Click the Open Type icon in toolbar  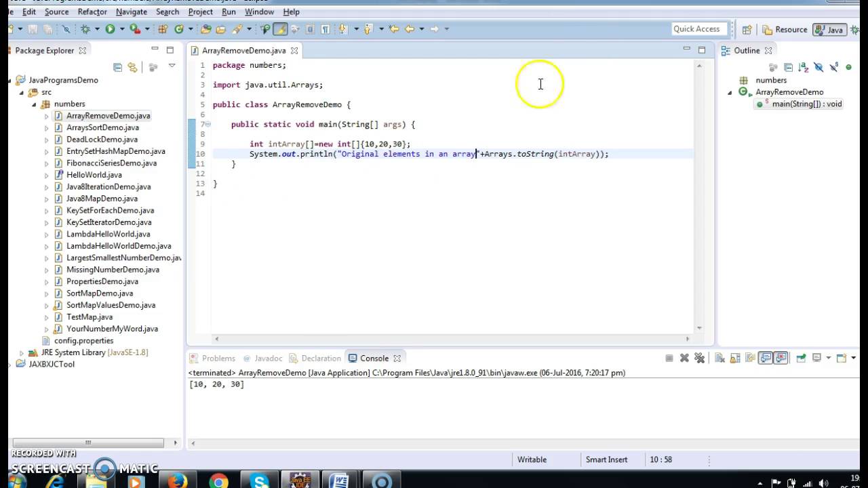(x=206, y=29)
